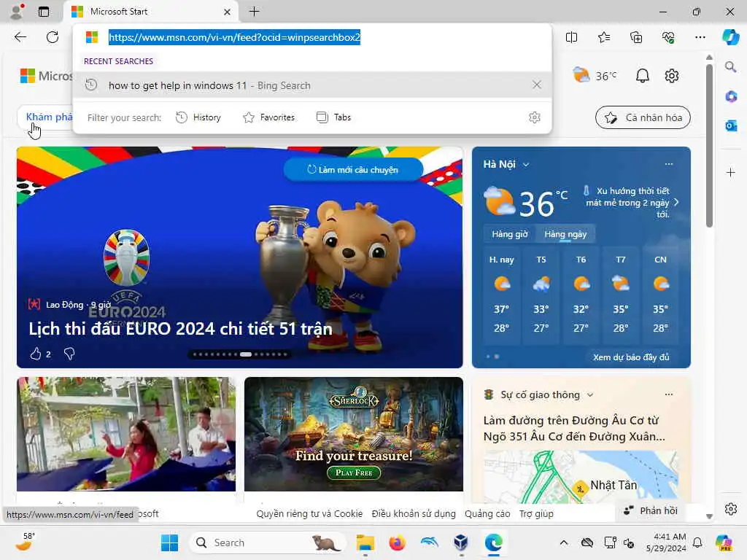Like the EURO 2024 story
This screenshot has width=747, height=560.
(36, 354)
